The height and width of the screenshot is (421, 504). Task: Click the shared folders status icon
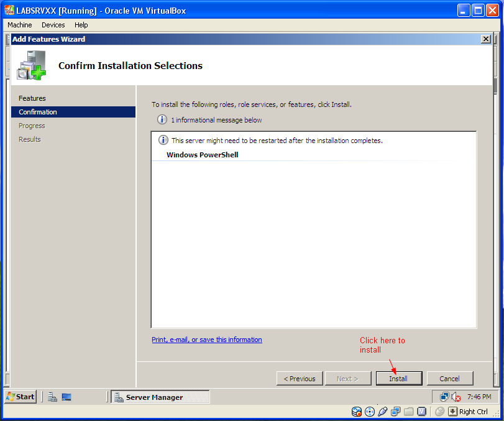408,412
